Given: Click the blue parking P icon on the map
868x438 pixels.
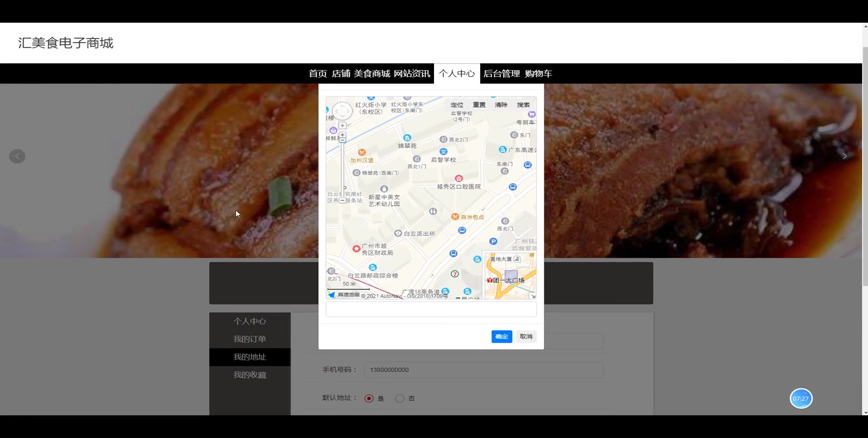Looking at the screenshot, I should coord(493,242).
